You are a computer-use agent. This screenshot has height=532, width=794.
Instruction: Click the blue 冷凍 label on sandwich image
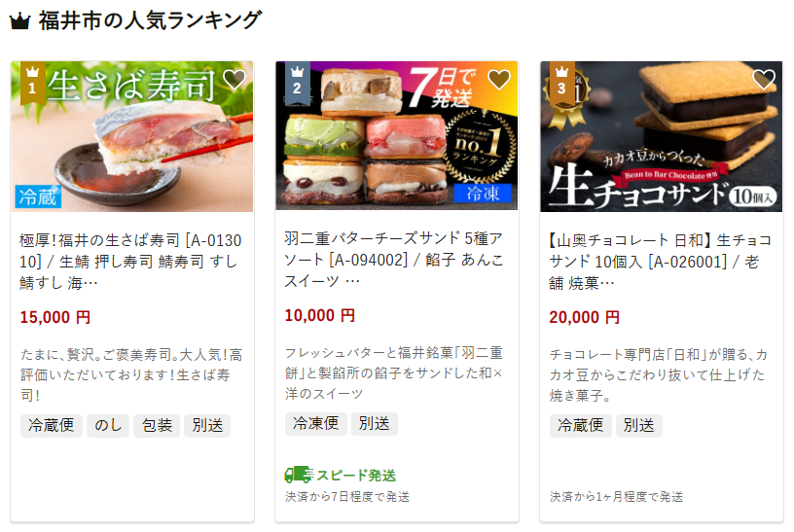coord(483,193)
